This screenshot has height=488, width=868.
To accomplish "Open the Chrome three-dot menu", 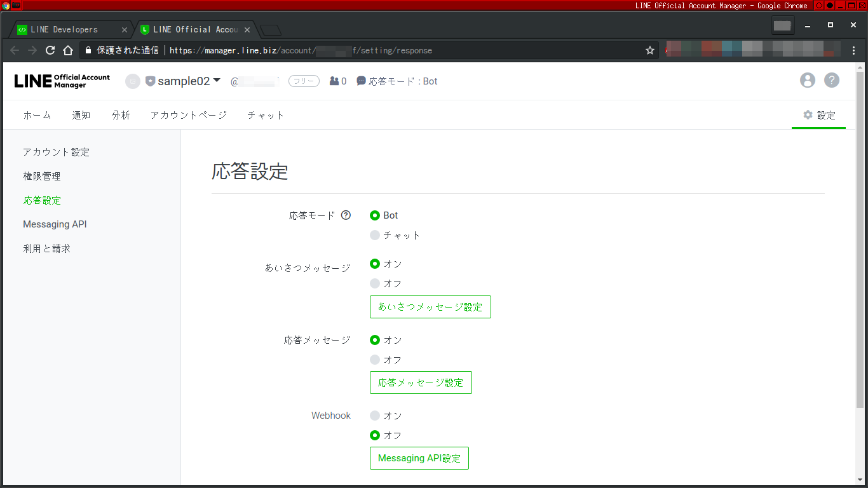I will [x=853, y=50].
